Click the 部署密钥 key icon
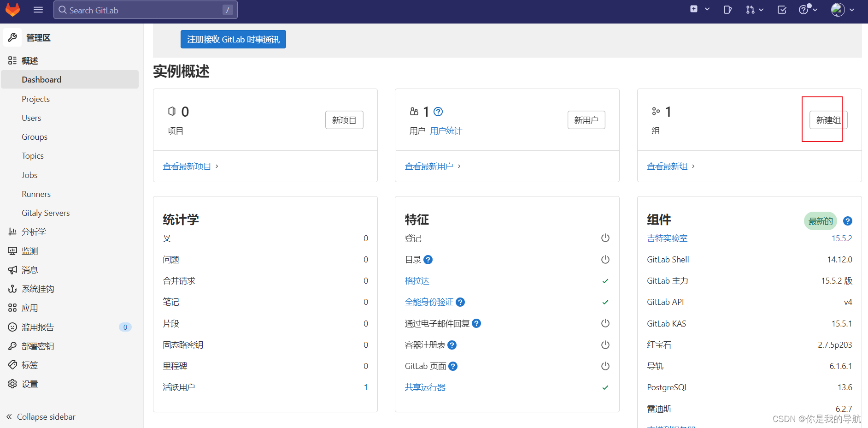The width and height of the screenshot is (868, 428). pos(12,346)
